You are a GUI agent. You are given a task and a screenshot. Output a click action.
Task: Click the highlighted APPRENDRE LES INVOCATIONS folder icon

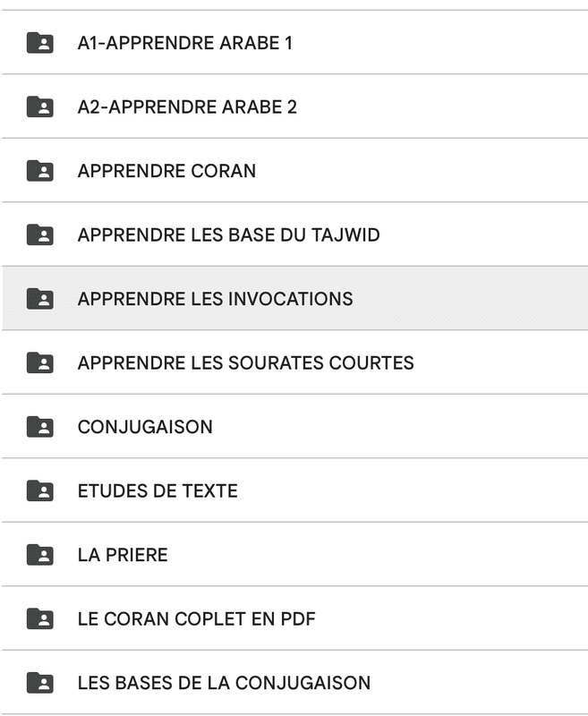point(40,299)
